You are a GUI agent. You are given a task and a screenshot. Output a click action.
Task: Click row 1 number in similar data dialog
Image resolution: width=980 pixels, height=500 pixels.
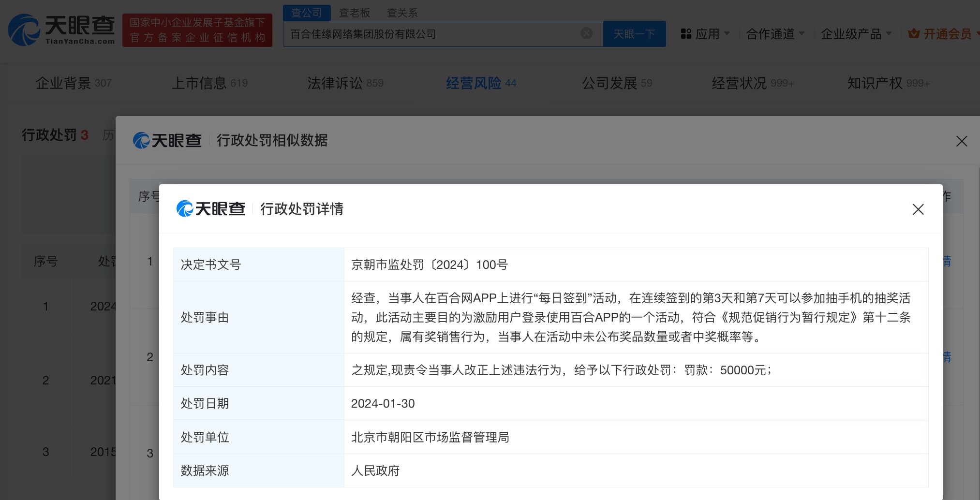(x=150, y=262)
